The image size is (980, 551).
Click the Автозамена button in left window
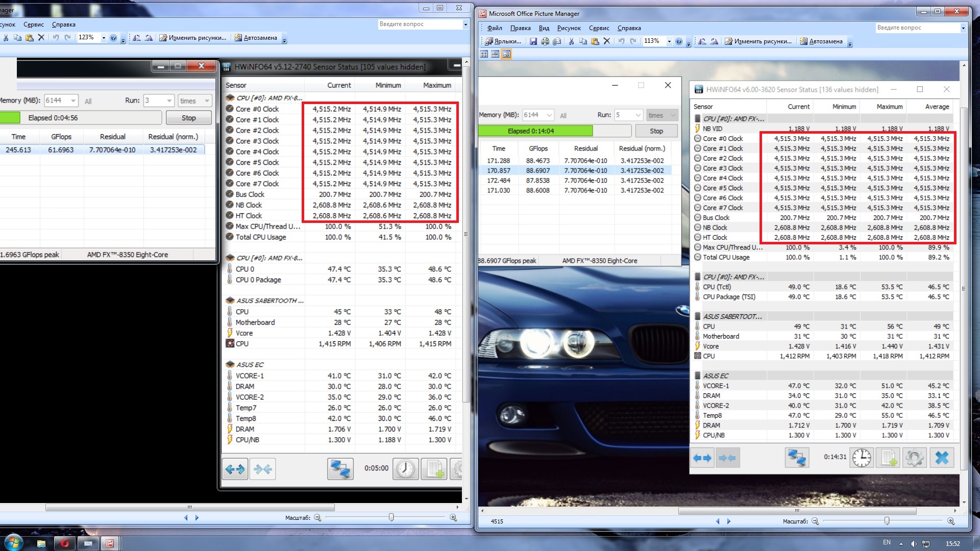[x=255, y=38]
